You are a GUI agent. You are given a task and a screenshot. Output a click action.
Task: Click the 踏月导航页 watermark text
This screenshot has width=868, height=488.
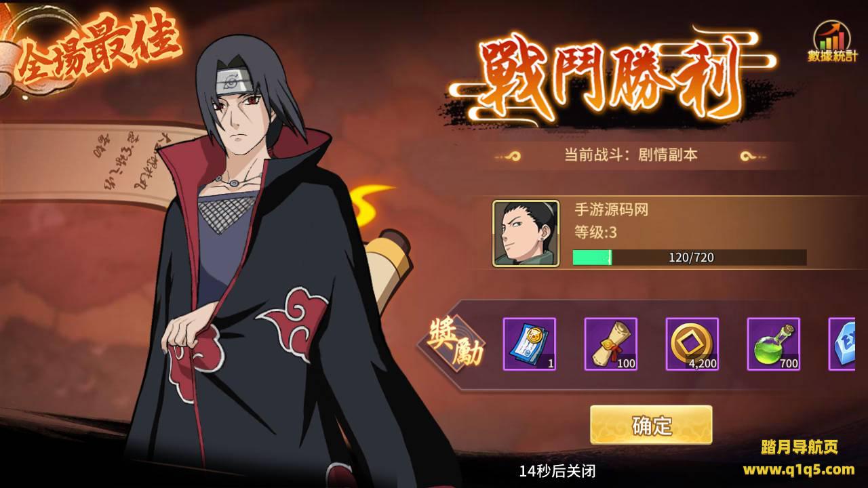tap(800, 447)
